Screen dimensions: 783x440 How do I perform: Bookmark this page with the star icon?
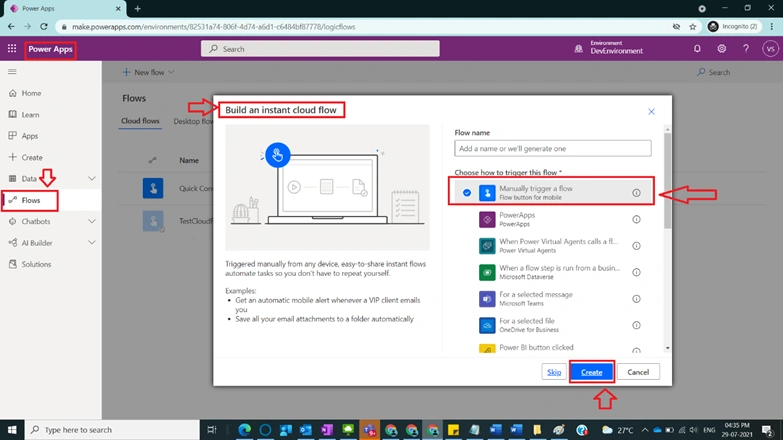click(x=693, y=27)
